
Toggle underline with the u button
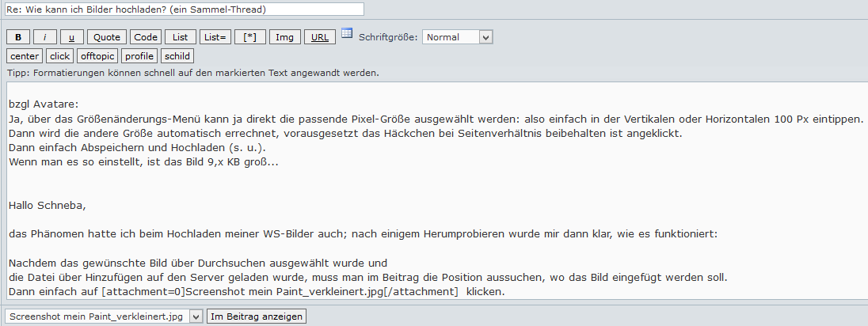click(72, 37)
